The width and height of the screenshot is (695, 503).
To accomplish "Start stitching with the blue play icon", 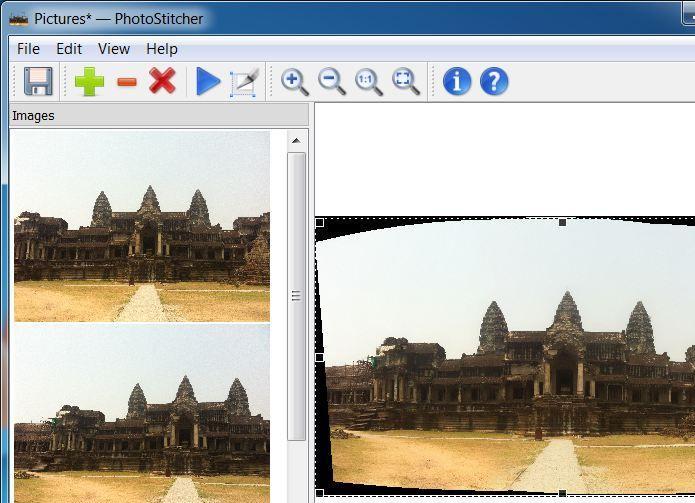I will coord(207,81).
